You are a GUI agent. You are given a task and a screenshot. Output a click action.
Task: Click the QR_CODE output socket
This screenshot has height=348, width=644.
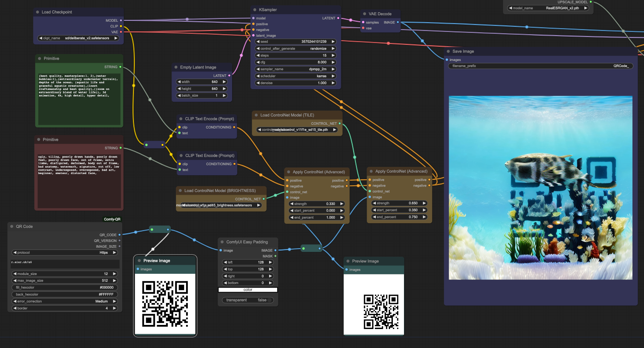[119, 235]
